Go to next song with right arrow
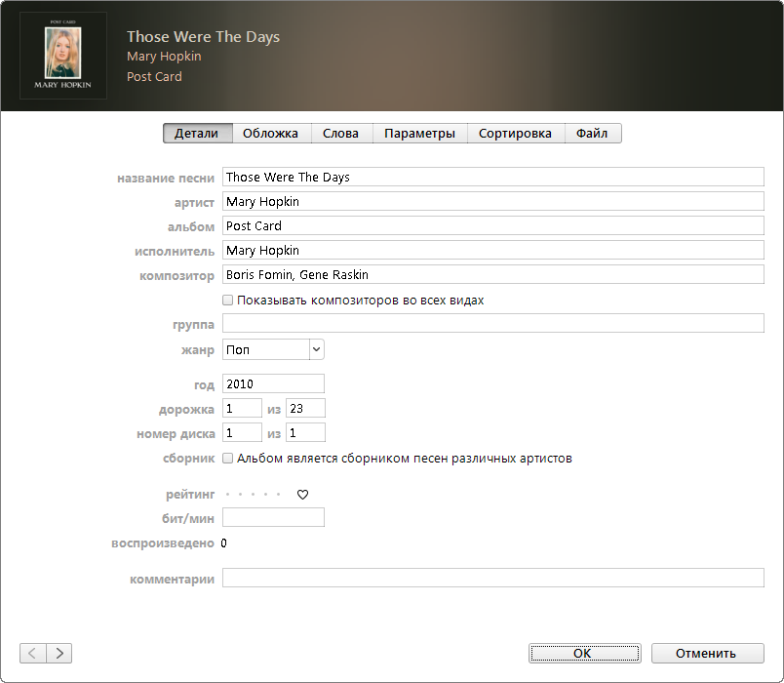 (x=59, y=653)
